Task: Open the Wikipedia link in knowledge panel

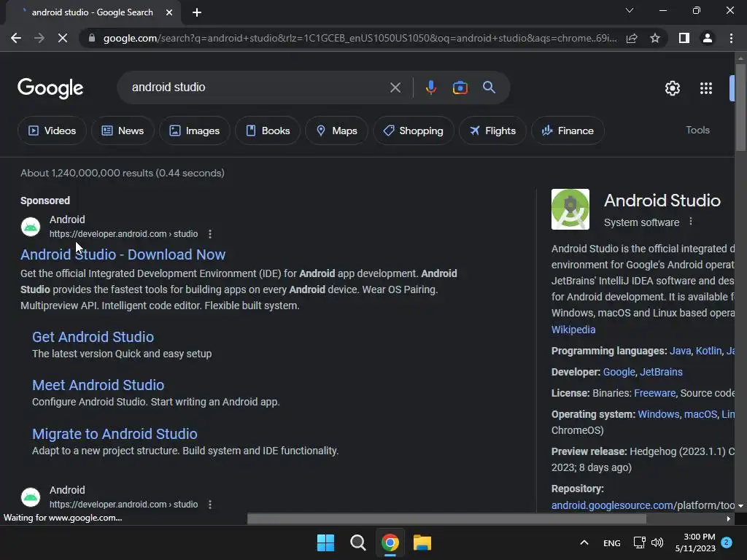Action: (573, 330)
